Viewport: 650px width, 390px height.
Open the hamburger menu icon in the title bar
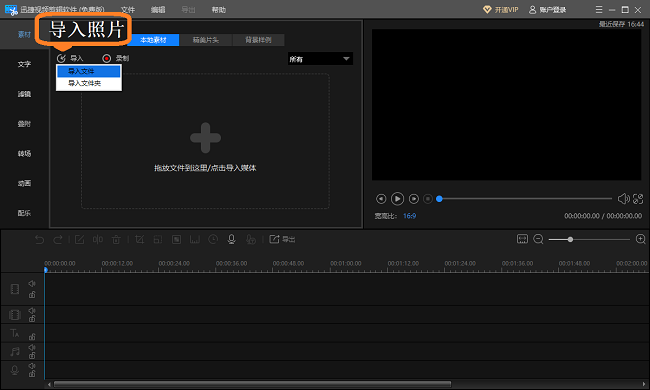click(x=599, y=9)
